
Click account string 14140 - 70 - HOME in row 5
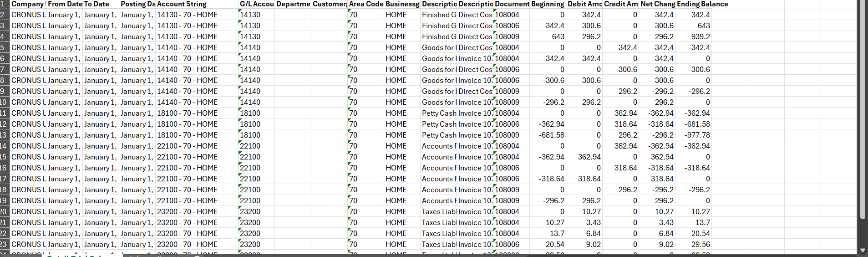pos(197,47)
